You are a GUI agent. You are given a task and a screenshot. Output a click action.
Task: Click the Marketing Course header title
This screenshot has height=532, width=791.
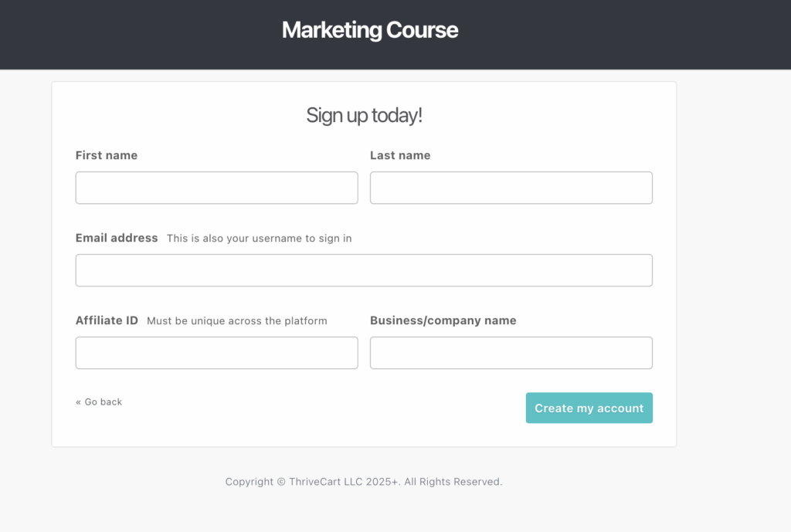(370, 30)
